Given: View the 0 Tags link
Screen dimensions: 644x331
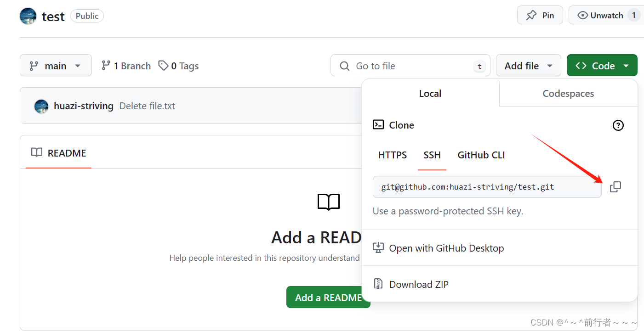Looking at the screenshot, I should click(x=178, y=66).
